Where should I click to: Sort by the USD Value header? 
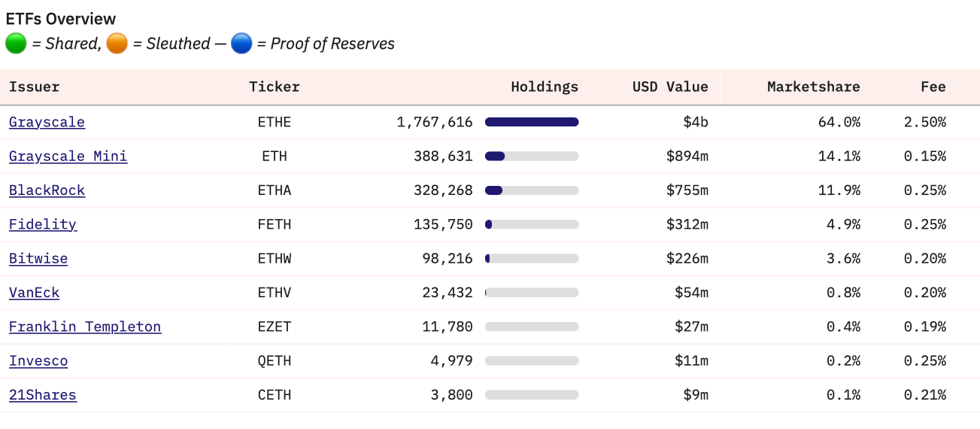670,87
